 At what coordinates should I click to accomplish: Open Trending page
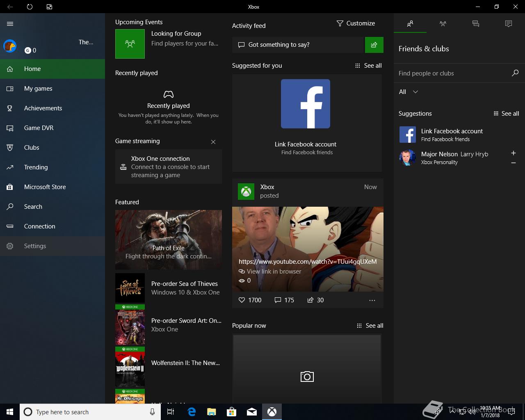point(52,167)
